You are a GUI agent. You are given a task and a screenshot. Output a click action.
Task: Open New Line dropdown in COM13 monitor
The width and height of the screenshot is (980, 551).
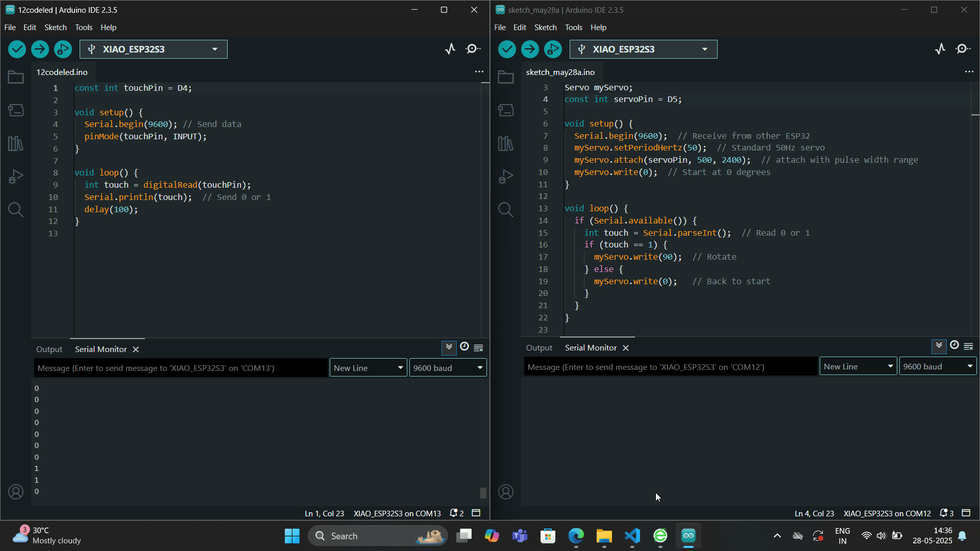(x=369, y=368)
